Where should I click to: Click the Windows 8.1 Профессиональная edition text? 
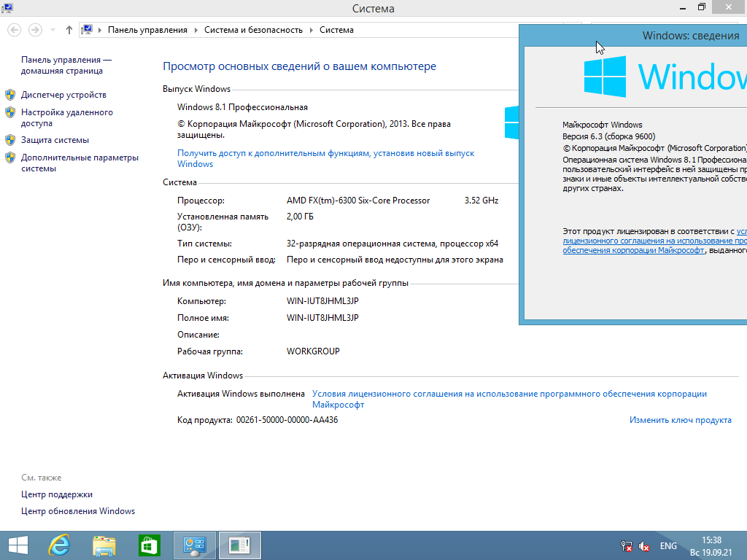[242, 107]
